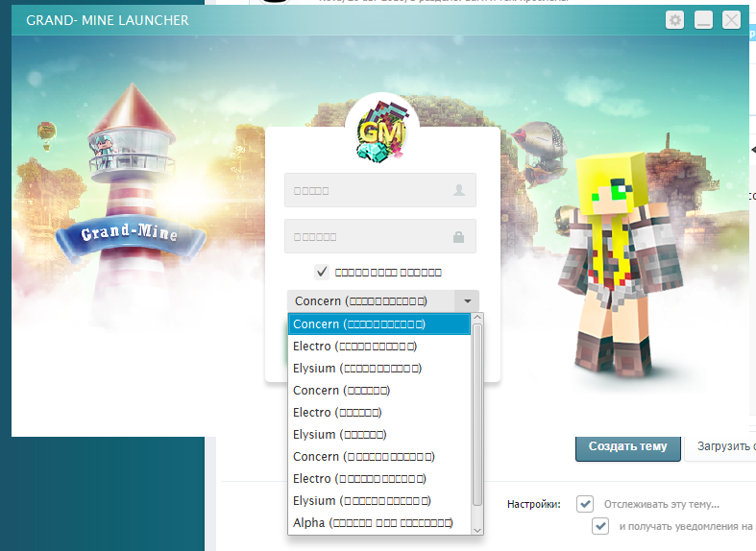Toggle the remember password checkbox
Screen dimensions: 756x551
[x=322, y=272]
